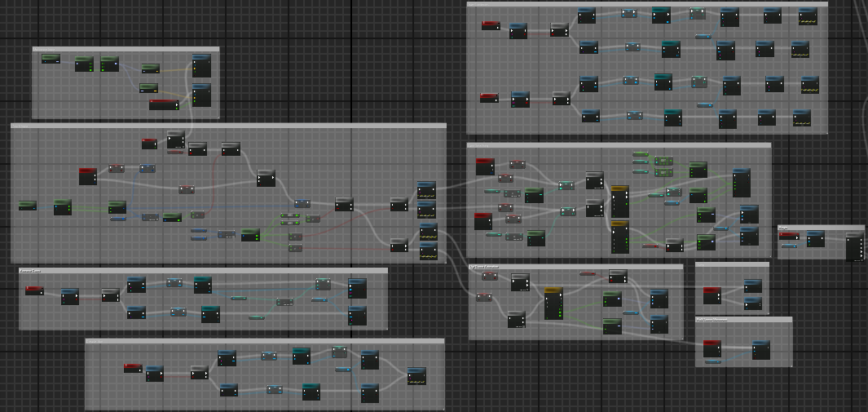Click the bottom-right comment box header

point(743,320)
